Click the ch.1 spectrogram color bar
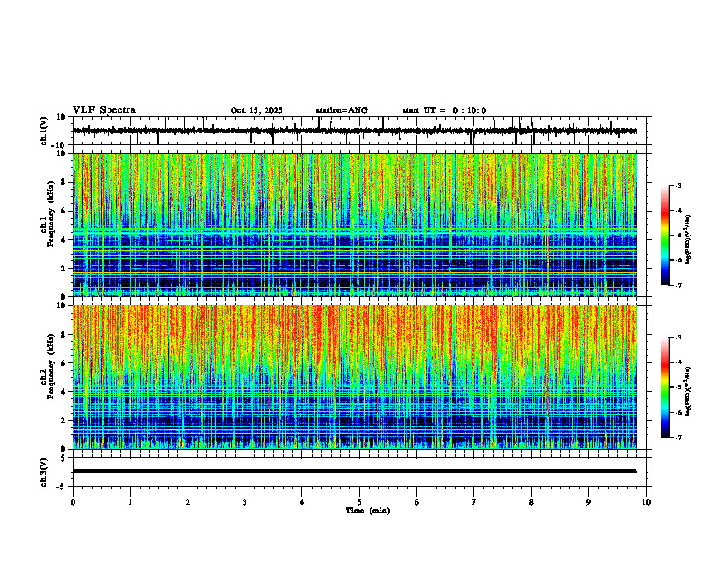Screen dimensions: 728x563 [665, 236]
